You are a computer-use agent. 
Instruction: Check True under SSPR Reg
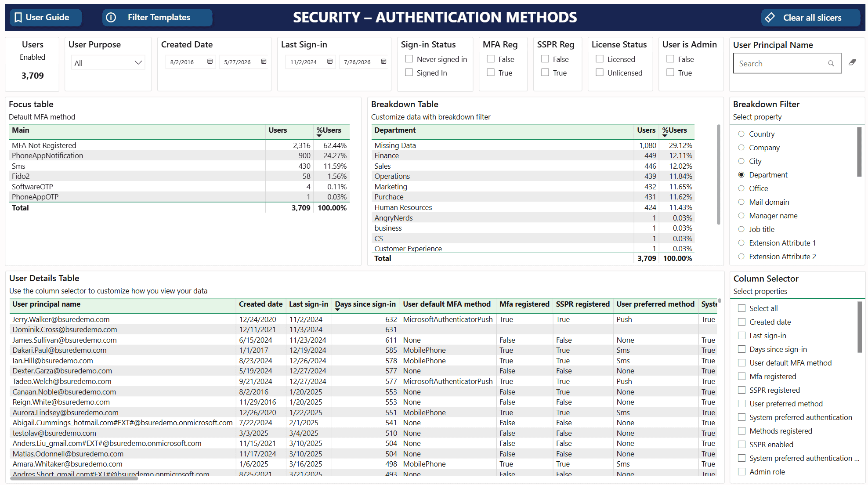(x=545, y=72)
